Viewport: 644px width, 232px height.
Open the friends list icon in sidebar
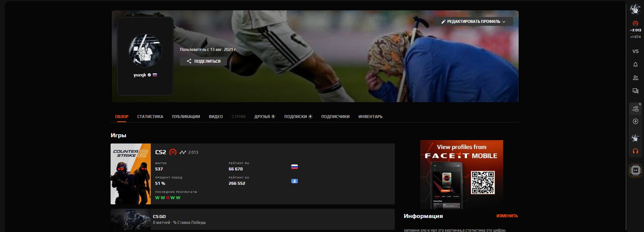(x=635, y=78)
